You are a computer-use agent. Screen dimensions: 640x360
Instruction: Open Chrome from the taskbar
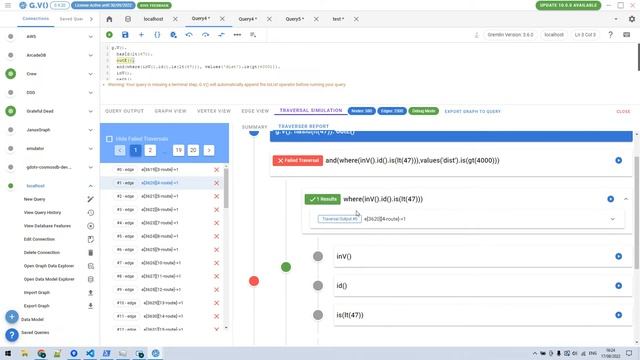(x=41, y=353)
